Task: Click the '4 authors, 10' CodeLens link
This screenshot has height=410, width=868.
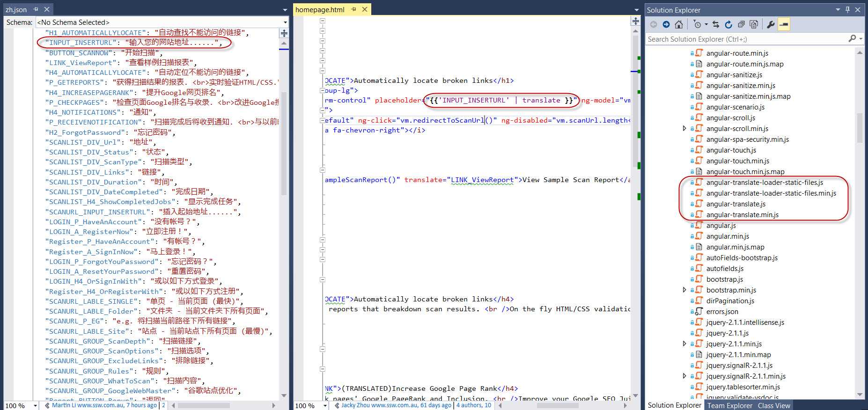Action: point(473,405)
